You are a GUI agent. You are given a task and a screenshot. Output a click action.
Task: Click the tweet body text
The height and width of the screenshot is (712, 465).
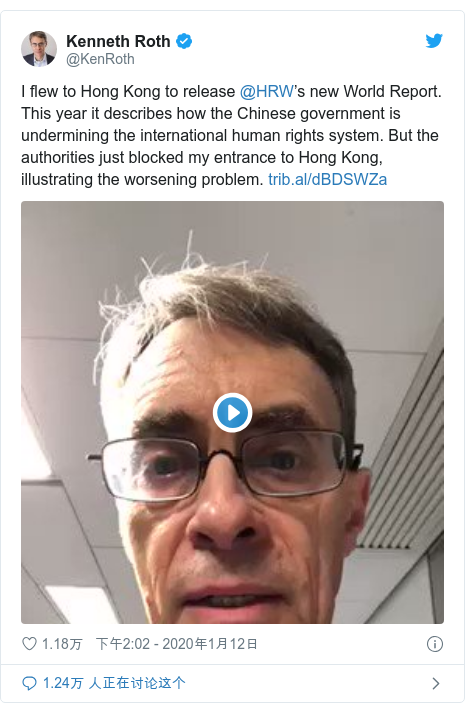point(231,135)
